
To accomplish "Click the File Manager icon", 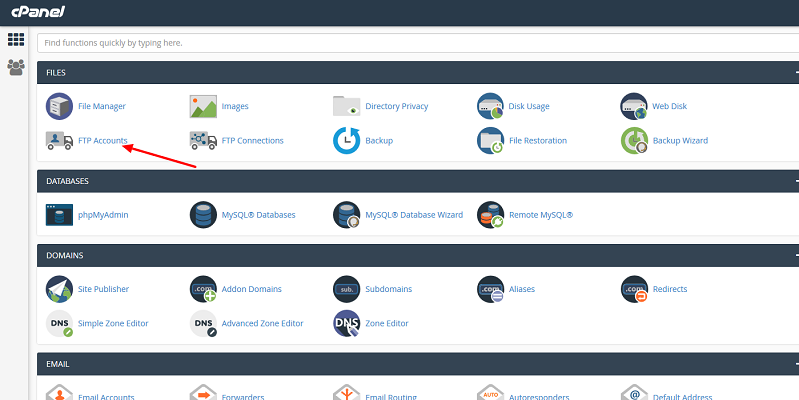I will [60, 106].
